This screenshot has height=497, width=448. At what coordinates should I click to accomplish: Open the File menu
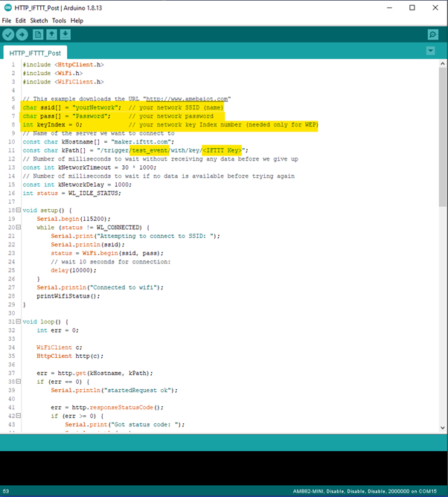(x=7, y=20)
